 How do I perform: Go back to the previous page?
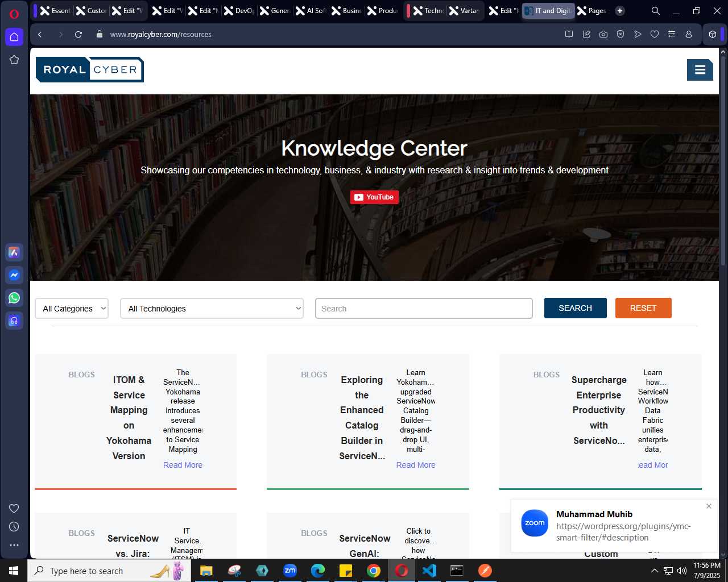(40, 34)
